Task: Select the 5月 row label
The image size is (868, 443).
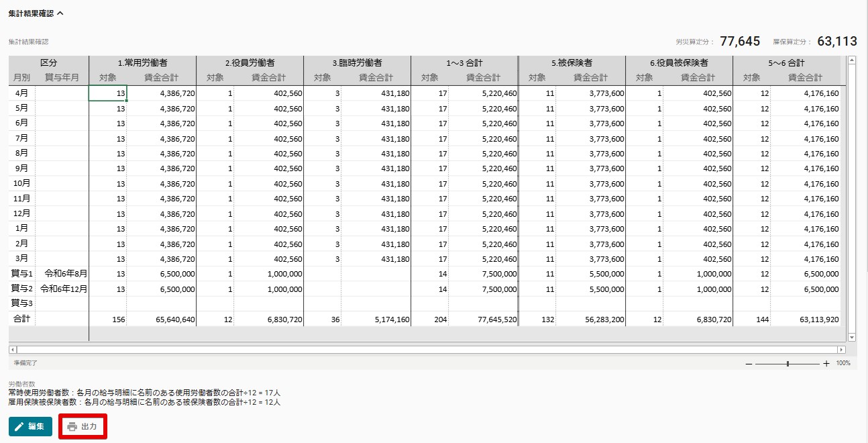Action: click(21, 108)
